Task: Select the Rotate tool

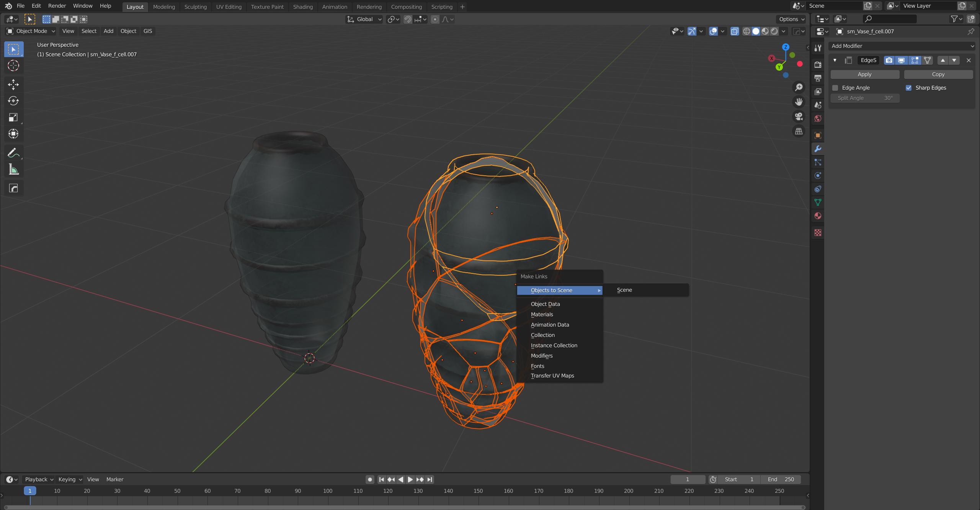Action: pos(13,101)
